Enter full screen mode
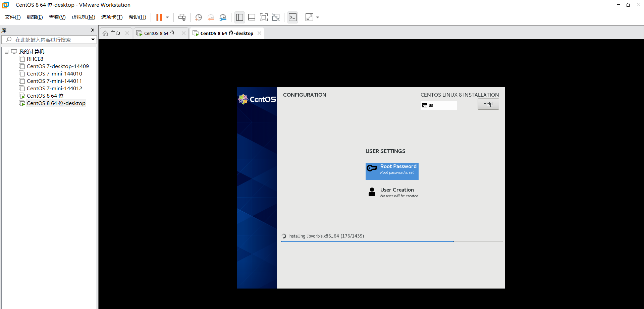This screenshot has width=644, height=309. [x=264, y=17]
